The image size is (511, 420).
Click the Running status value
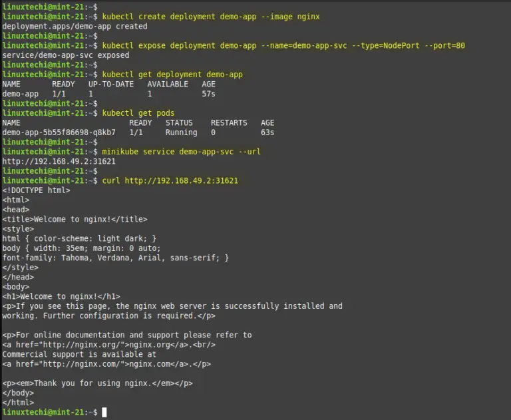pyautogui.click(x=181, y=132)
